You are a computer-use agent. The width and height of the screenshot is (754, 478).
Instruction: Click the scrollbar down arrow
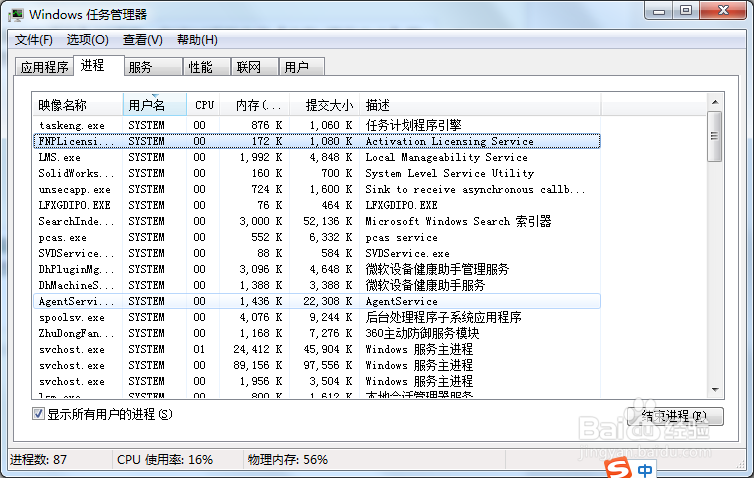pyautogui.click(x=715, y=390)
